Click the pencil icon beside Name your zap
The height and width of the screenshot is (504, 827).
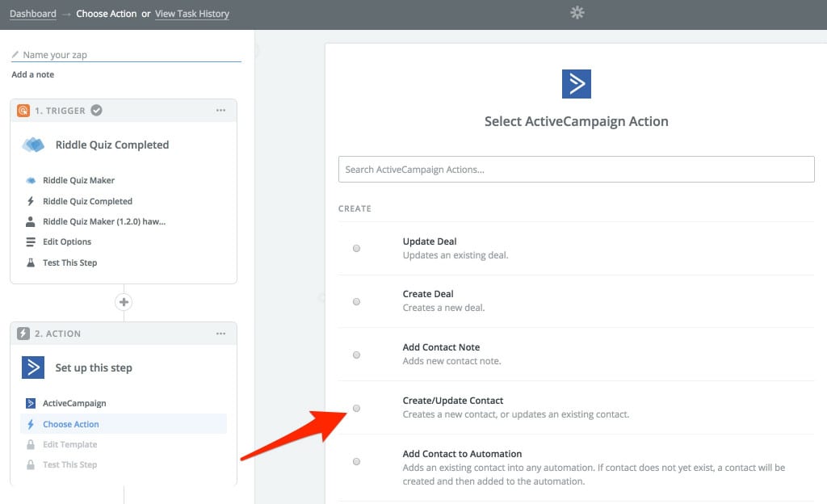point(15,54)
